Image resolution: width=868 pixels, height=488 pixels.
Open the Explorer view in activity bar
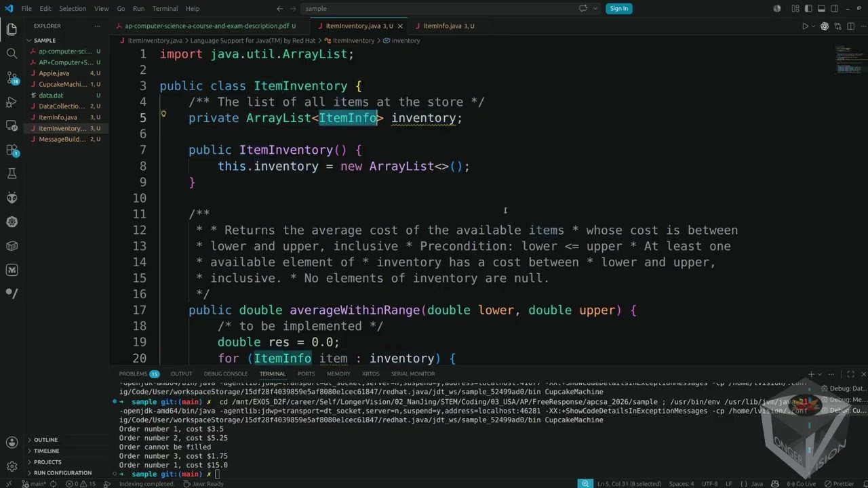12,29
